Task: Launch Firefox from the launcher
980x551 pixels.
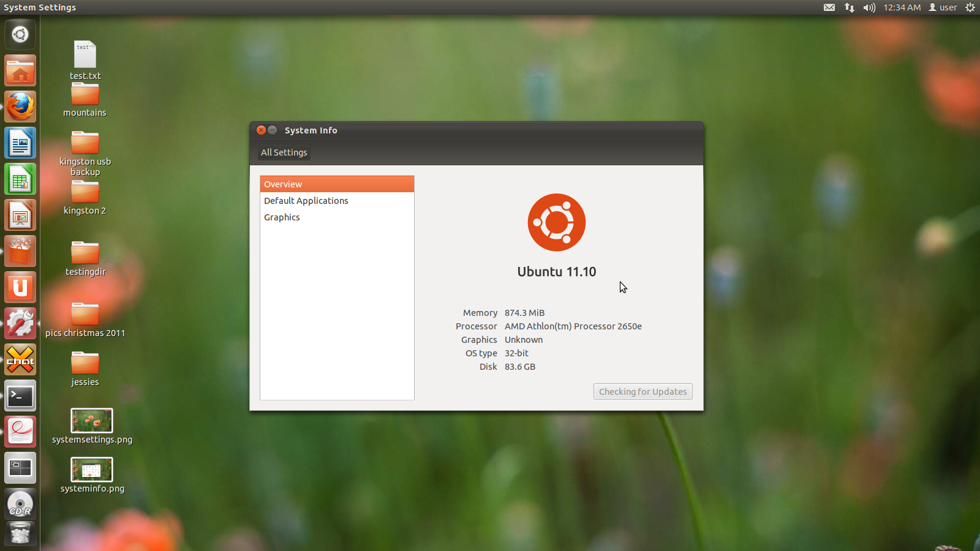Action: (x=20, y=107)
